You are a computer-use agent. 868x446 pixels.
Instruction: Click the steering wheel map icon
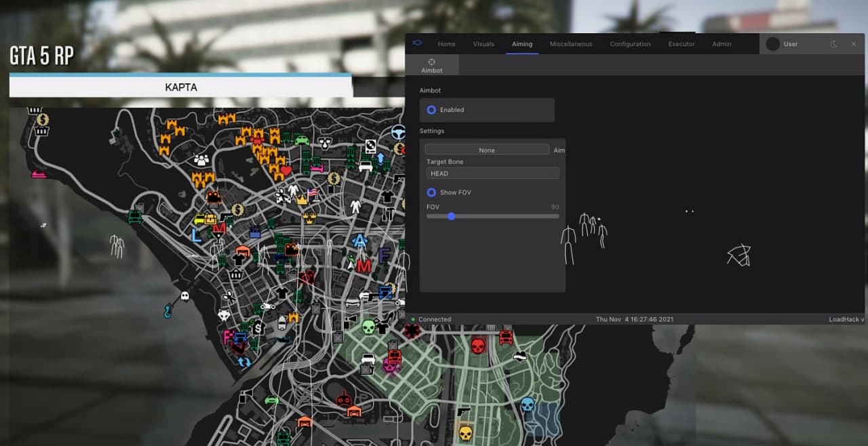click(398, 132)
